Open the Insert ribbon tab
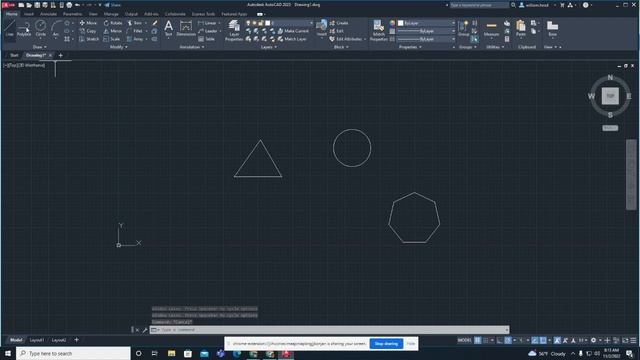Image resolution: width=640 pixels, height=360 pixels. [x=29, y=14]
